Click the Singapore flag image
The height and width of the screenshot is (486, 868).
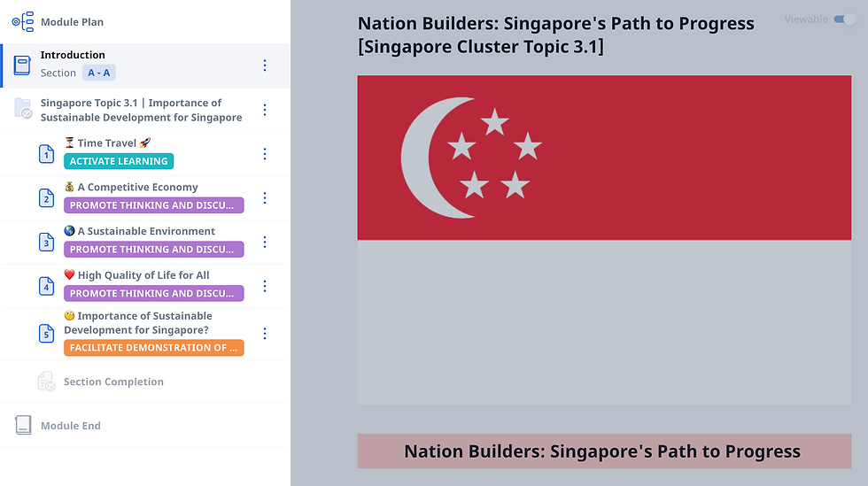point(604,240)
